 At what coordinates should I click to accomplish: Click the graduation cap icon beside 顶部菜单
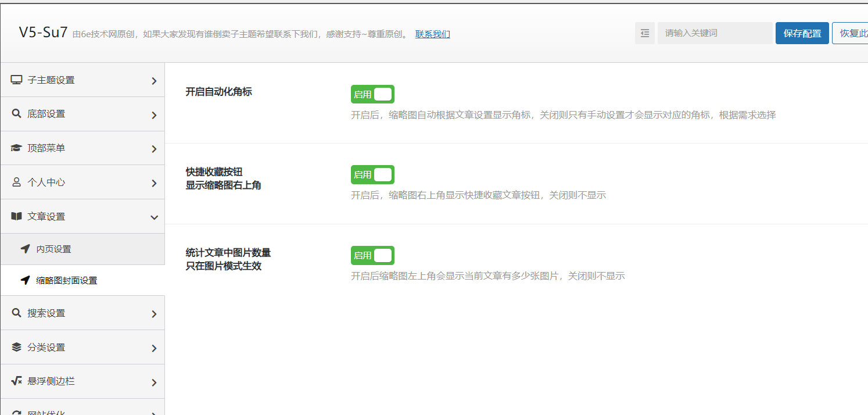coord(16,148)
